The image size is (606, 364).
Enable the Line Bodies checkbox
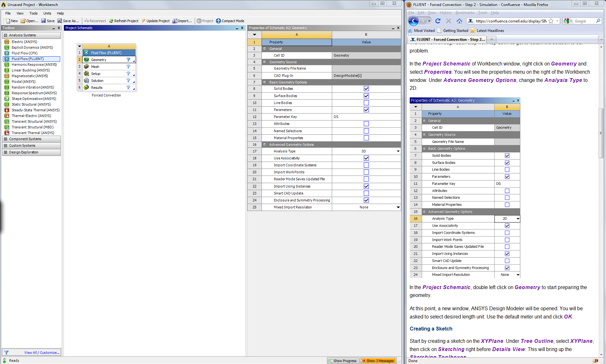366,103
